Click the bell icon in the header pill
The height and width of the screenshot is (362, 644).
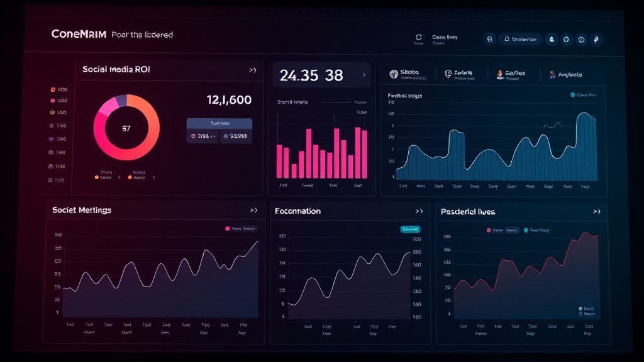click(x=507, y=39)
